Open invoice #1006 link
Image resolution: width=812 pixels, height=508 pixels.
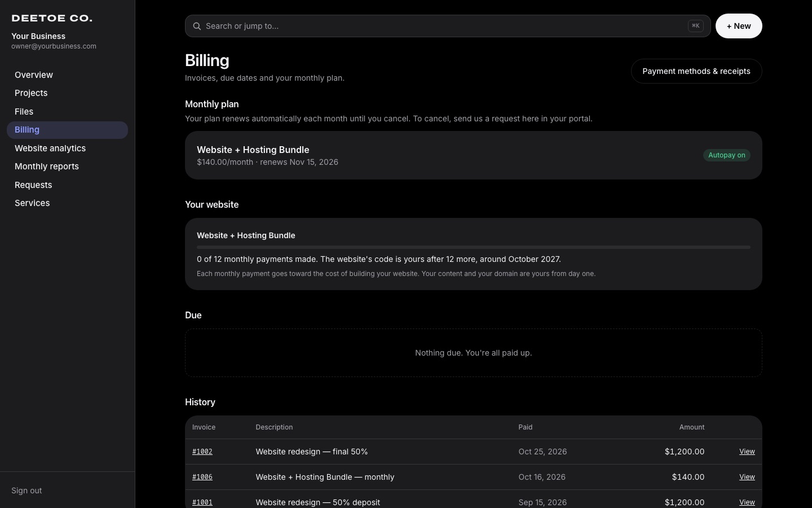click(202, 477)
